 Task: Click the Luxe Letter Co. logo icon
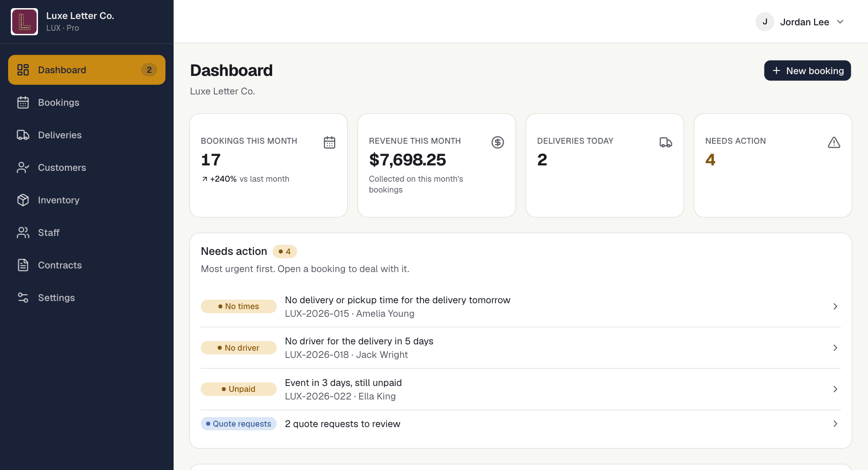(24, 22)
